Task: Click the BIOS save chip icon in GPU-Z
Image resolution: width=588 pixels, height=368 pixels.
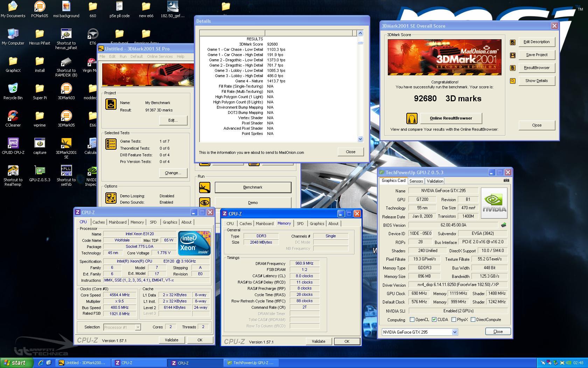Action: click(x=504, y=225)
